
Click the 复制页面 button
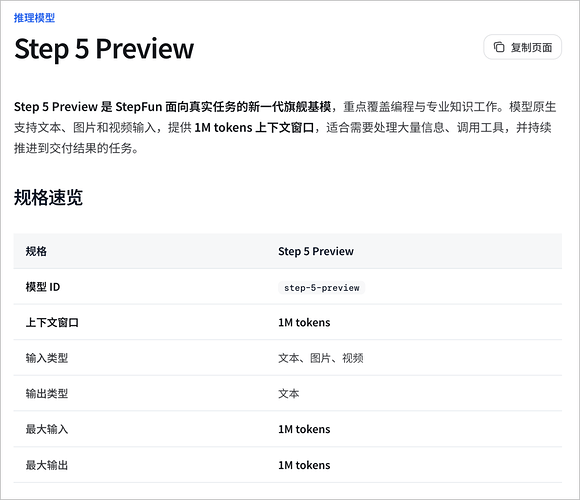(522, 47)
